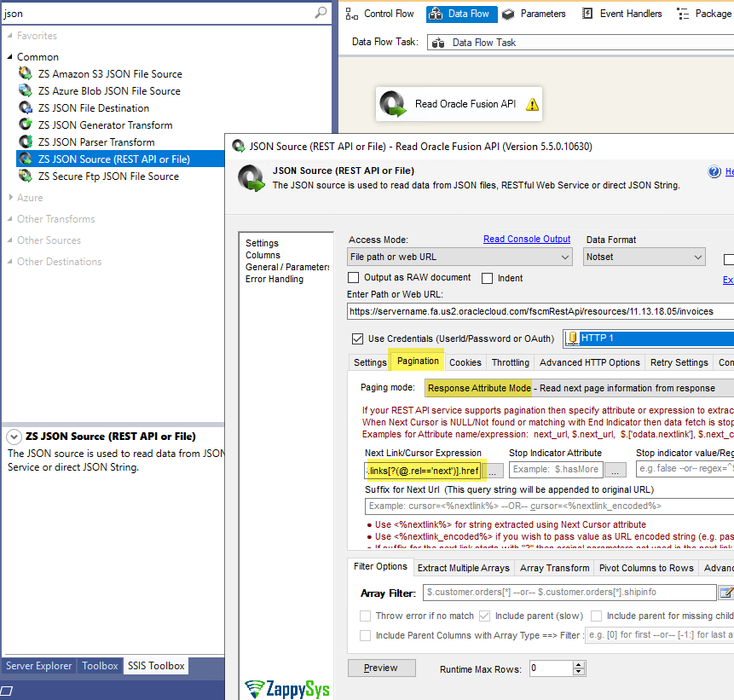Select the ZS Secure Ftp JSON File Source icon

coord(26,176)
